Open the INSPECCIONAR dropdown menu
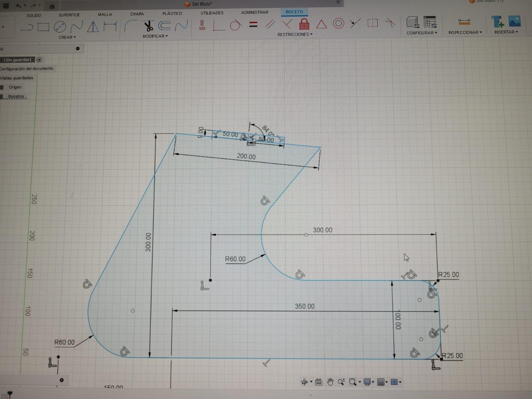532x399 pixels. click(465, 32)
